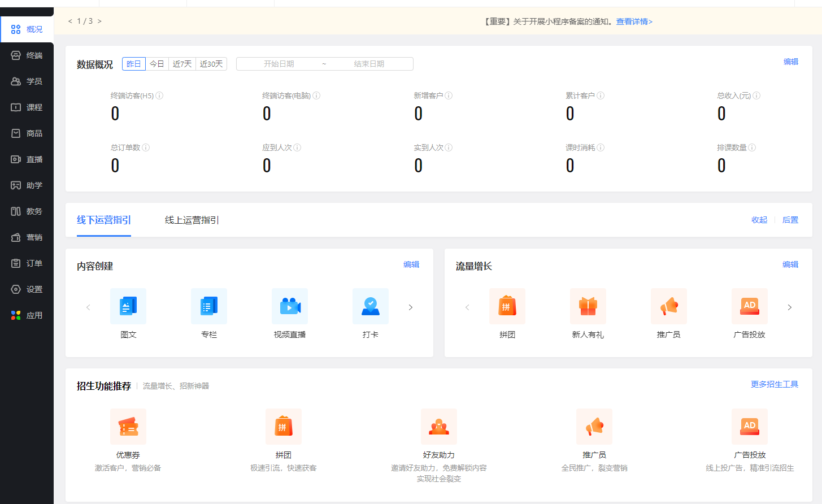
Task: Switch to 线下运营指引 tab
Action: tap(104, 220)
